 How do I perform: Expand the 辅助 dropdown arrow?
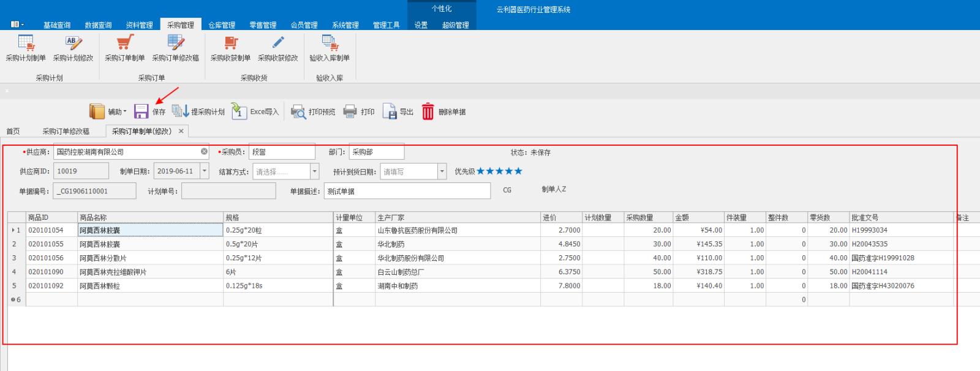pos(125,111)
